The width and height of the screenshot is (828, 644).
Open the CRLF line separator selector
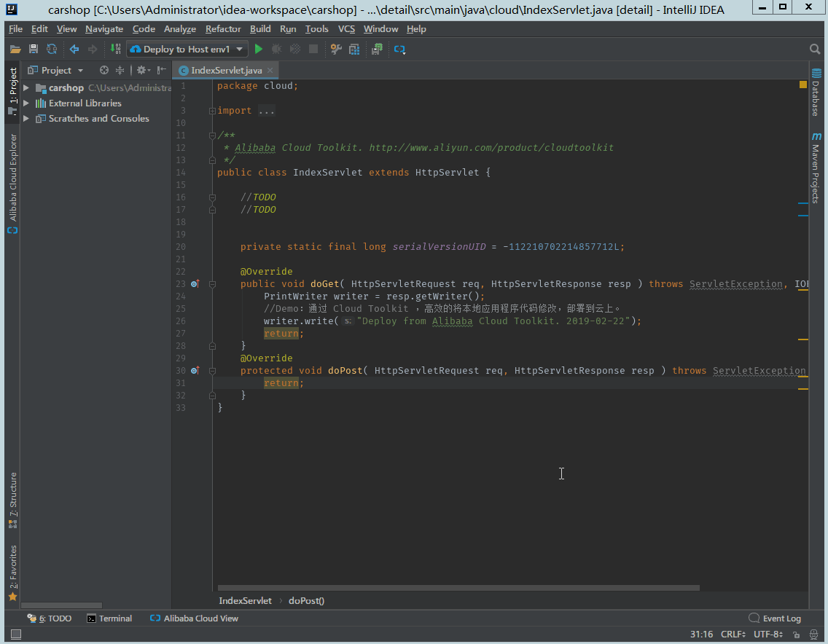[733, 634]
